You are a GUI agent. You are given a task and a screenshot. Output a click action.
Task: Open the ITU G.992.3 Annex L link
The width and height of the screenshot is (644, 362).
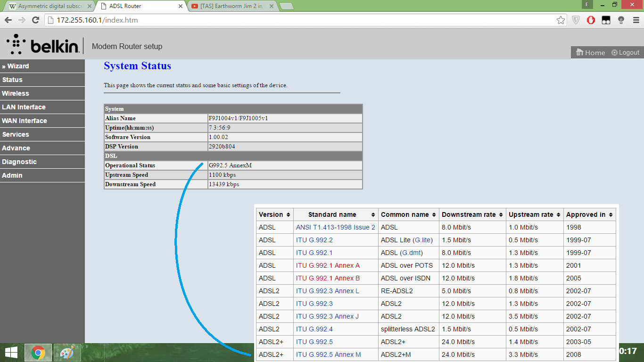(x=328, y=291)
